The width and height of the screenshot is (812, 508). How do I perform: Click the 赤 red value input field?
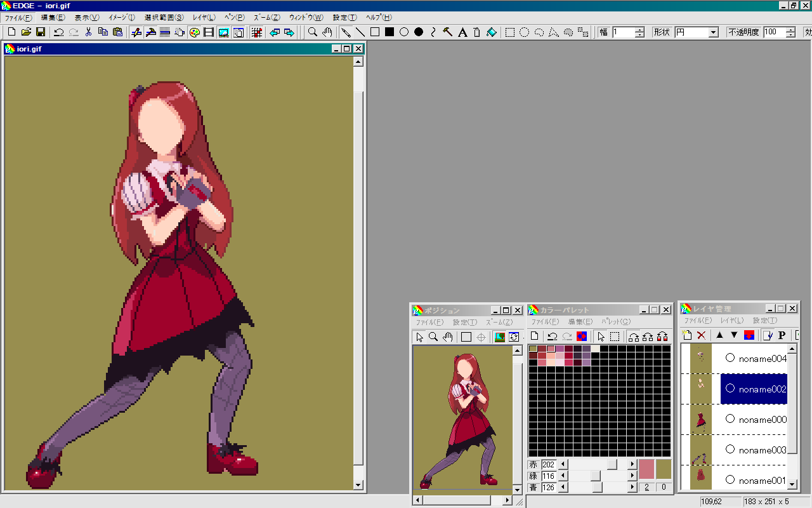point(548,465)
